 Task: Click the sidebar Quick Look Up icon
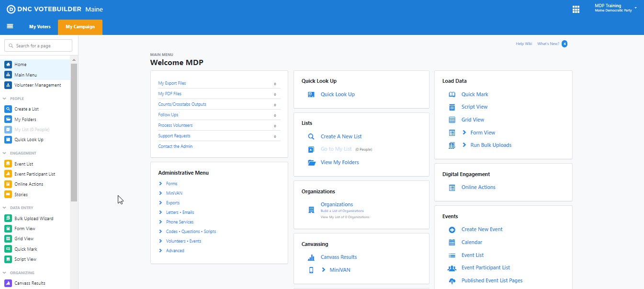tap(8, 140)
